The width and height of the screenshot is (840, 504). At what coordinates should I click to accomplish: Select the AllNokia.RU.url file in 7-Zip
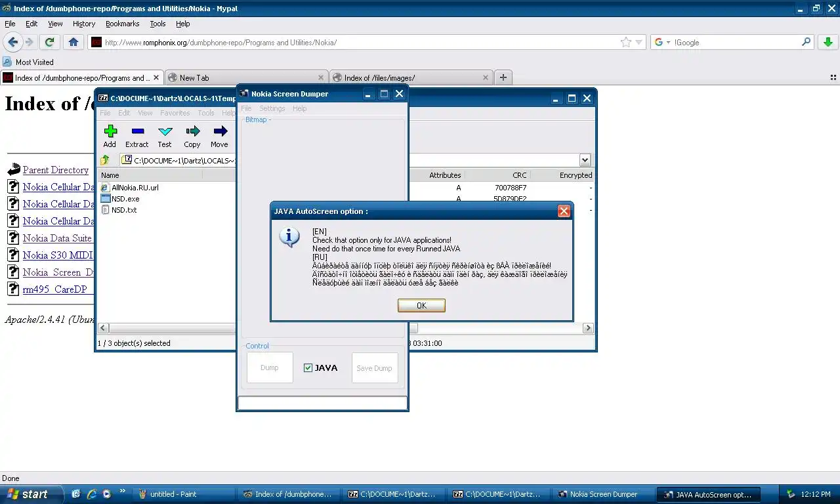click(129, 188)
